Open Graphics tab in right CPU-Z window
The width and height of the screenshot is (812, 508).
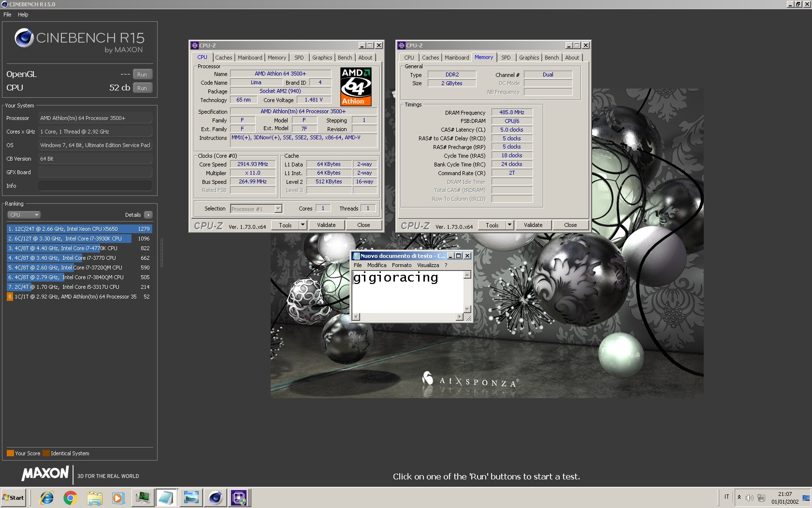(529, 58)
